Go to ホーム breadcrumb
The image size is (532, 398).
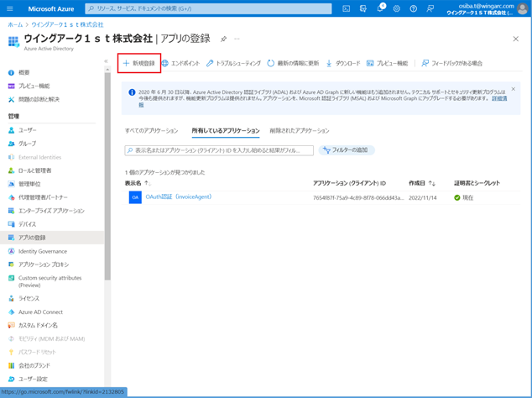tap(15, 24)
